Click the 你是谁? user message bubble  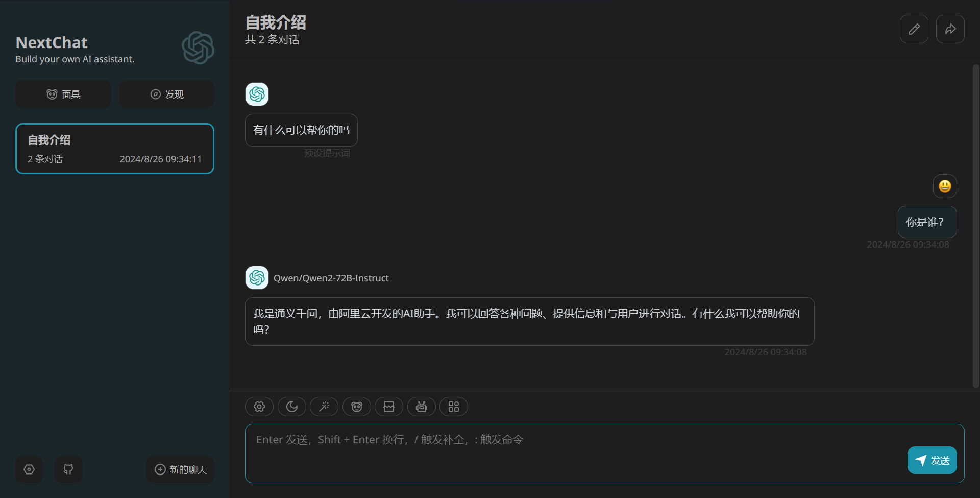coord(927,222)
